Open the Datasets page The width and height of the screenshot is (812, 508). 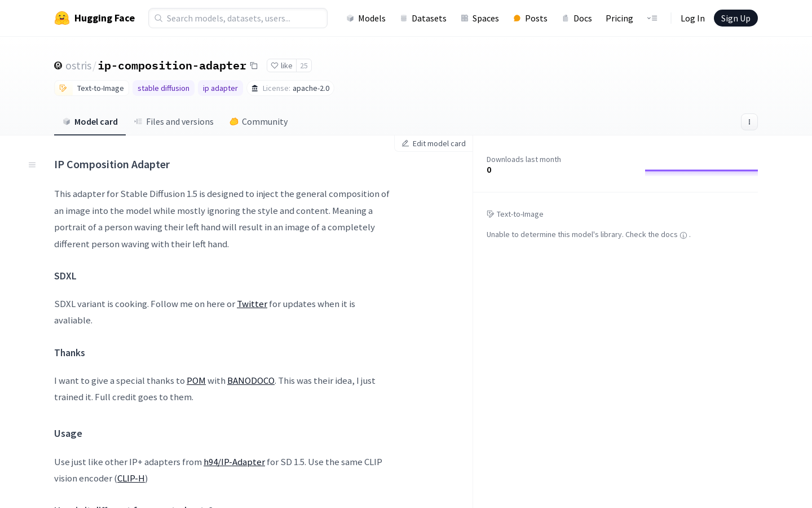point(423,18)
